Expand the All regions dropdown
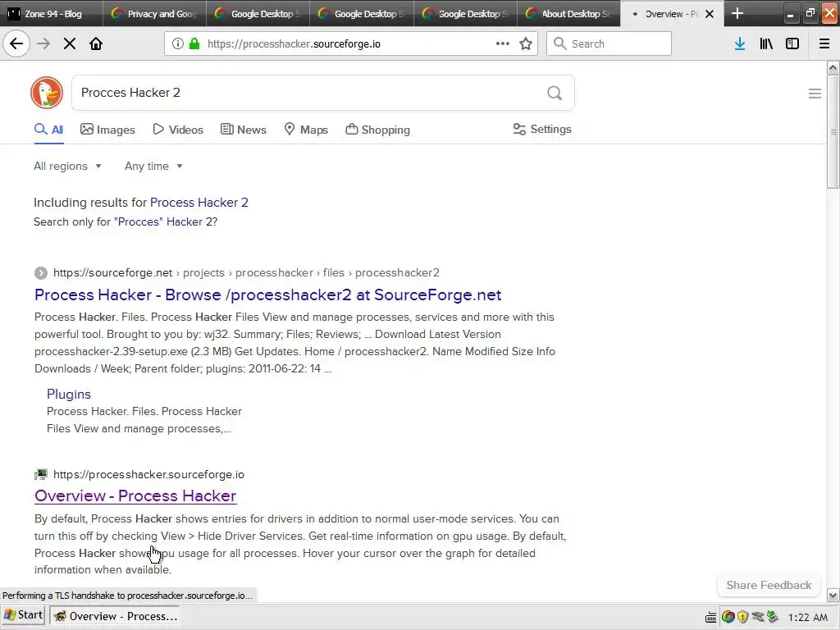Screen dimensions: 840x630 [x=67, y=166]
